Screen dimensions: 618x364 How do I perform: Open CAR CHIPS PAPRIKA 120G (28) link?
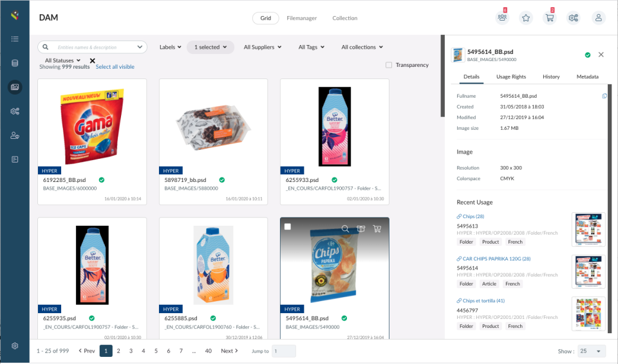click(x=494, y=259)
